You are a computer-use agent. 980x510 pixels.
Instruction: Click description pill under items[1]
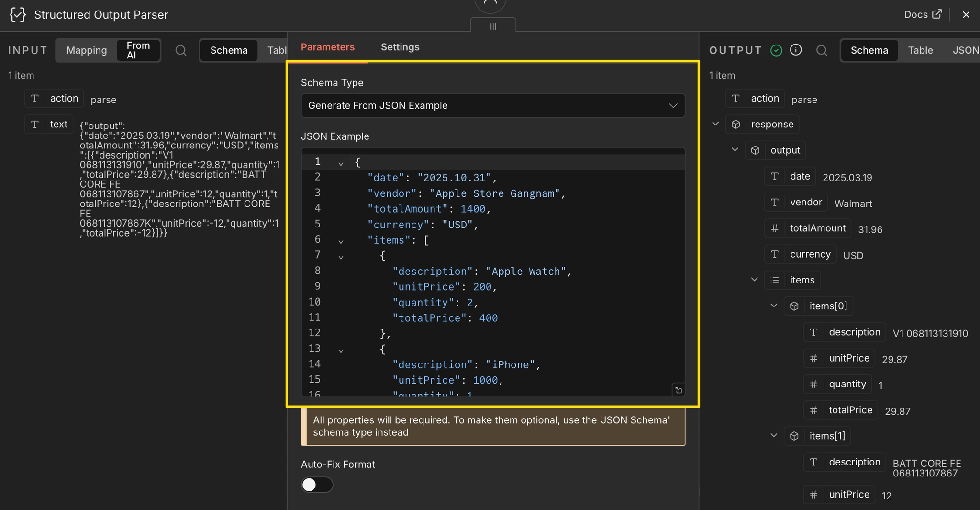coord(845,462)
